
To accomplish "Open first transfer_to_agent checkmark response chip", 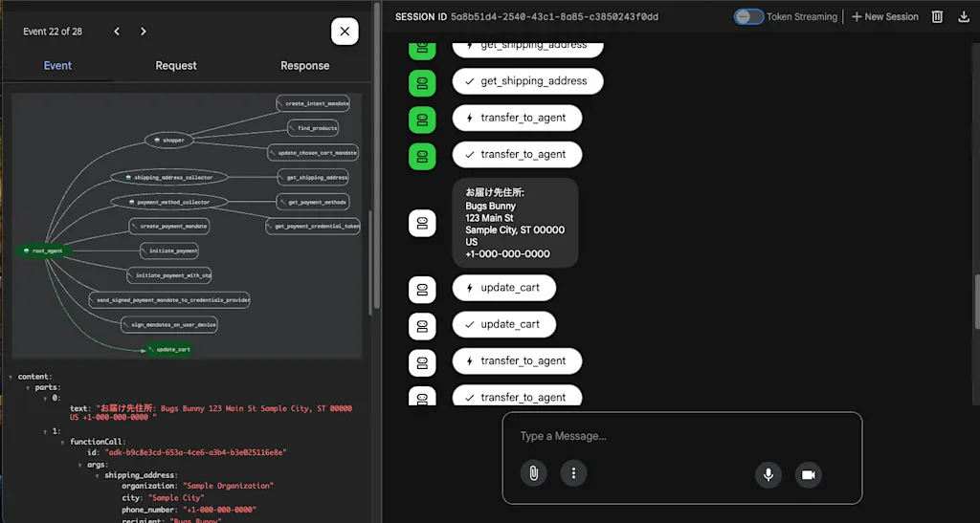I will coord(517,155).
